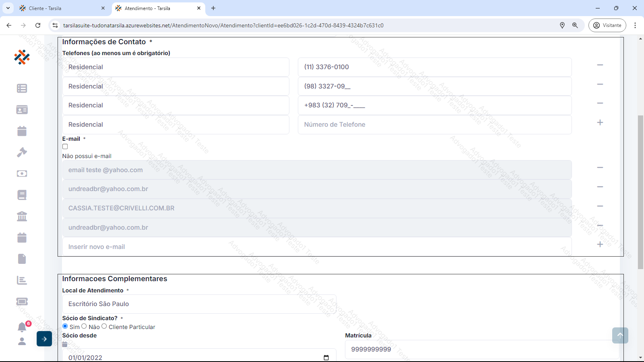644x362 pixels.
Task: Open the courthouse building icon in sidebar
Action: click(x=22, y=216)
